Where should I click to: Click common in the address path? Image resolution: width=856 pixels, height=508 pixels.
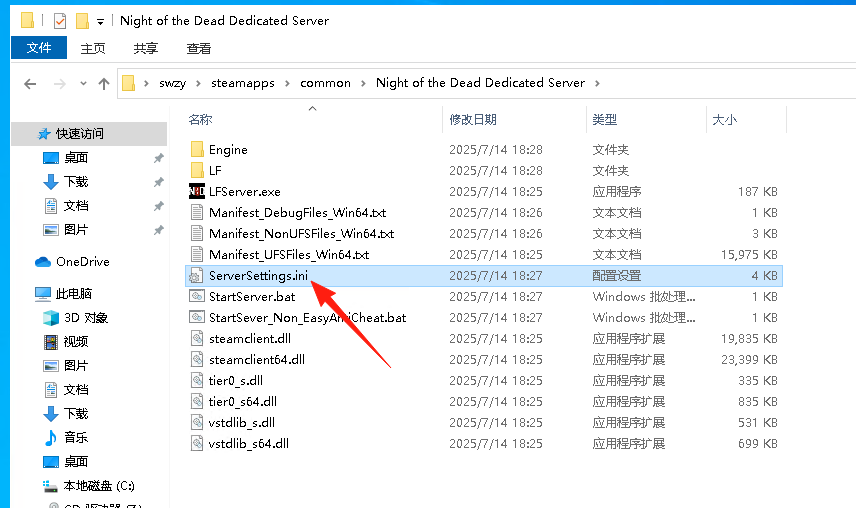pyautogui.click(x=325, y=83)
